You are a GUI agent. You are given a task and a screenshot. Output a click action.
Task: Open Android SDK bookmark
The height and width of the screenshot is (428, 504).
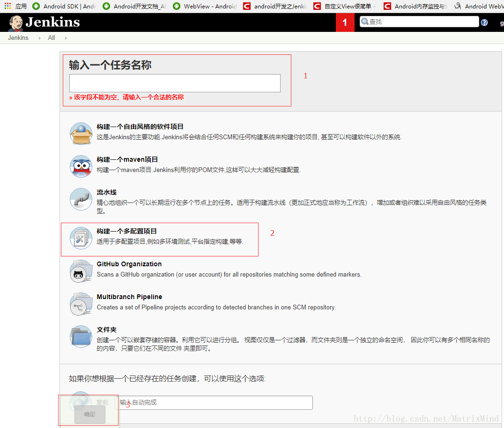(64, 6)
